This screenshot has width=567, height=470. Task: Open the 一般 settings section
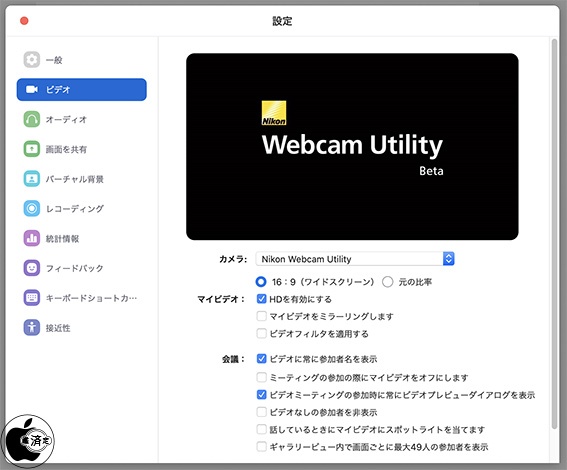82,60
